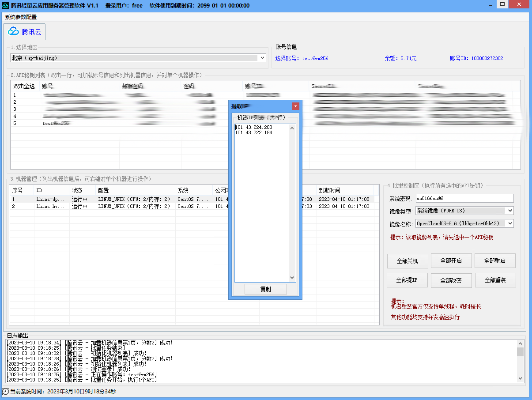The height and width of the screenshot is (400, 532).
Task: Click the down arrow of the IP list scrollbar
Action: pos(292,278)
